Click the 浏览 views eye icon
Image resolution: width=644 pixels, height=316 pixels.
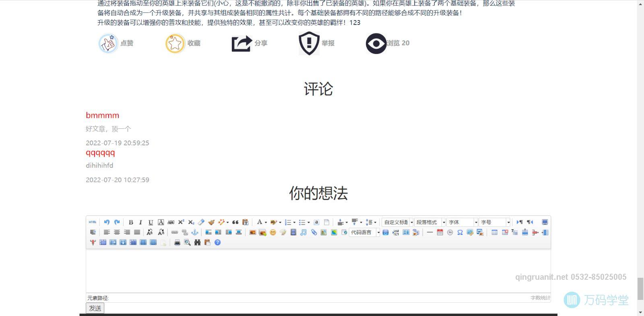click(376, 43)
